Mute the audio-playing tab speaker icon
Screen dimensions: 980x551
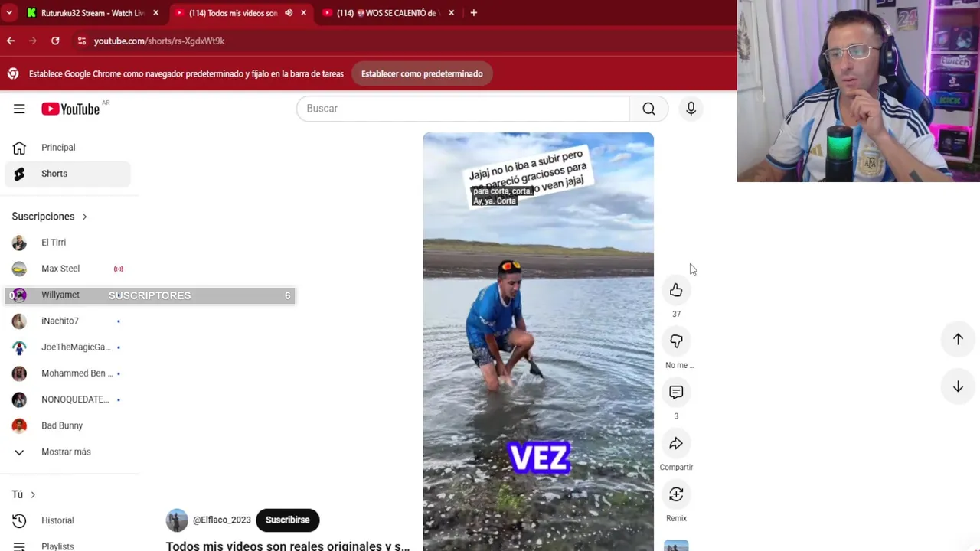click(289, 13)
